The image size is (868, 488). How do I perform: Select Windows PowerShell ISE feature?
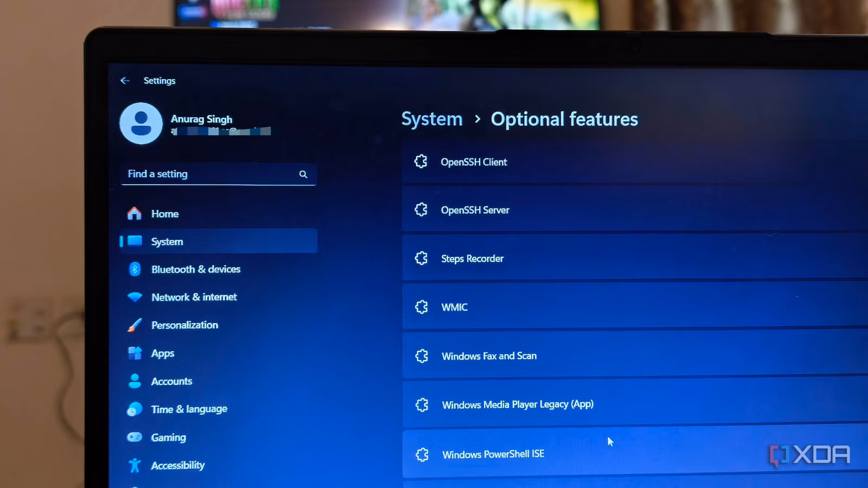[635, 454]
